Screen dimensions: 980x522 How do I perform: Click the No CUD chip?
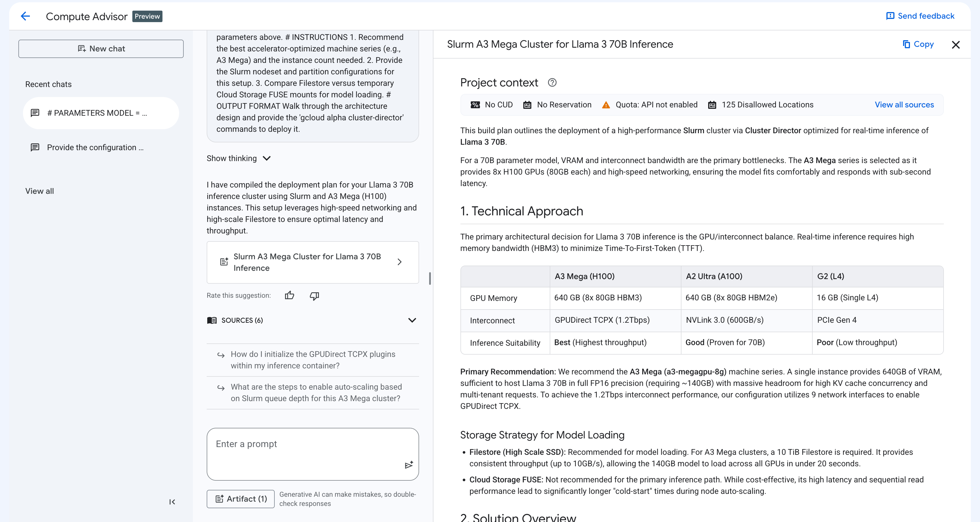(491, 105)
